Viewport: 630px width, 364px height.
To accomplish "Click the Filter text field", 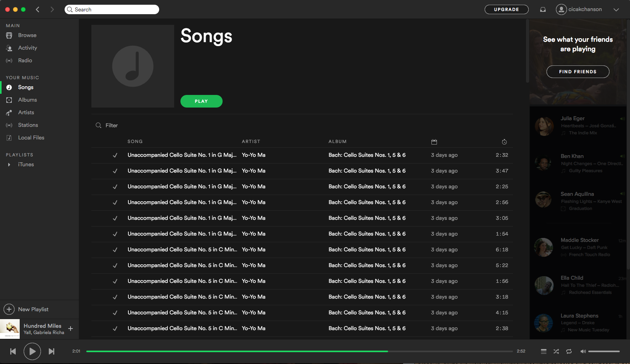I will point(112,125).
